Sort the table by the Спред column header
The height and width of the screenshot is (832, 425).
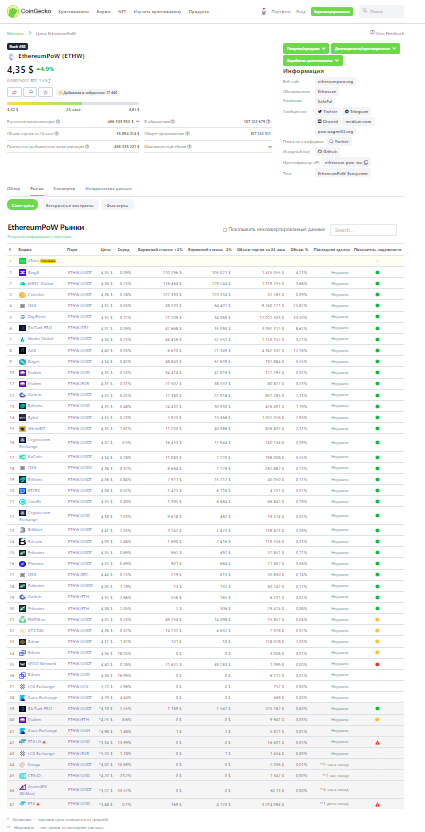click(x=123, y=249)
